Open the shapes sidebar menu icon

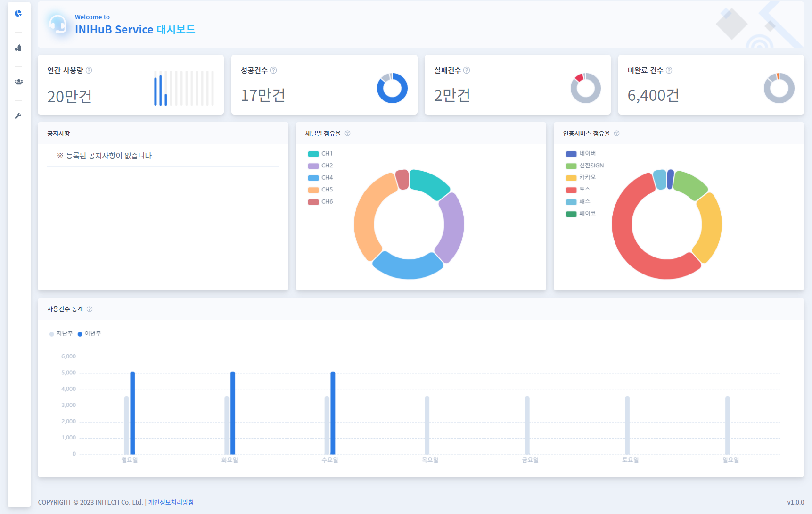18,48
